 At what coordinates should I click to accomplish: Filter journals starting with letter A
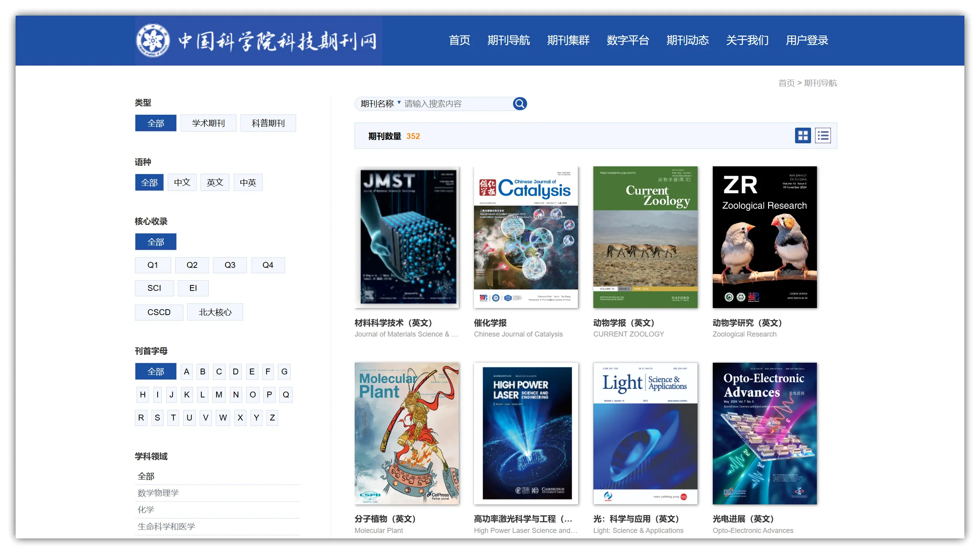(186, 371)
